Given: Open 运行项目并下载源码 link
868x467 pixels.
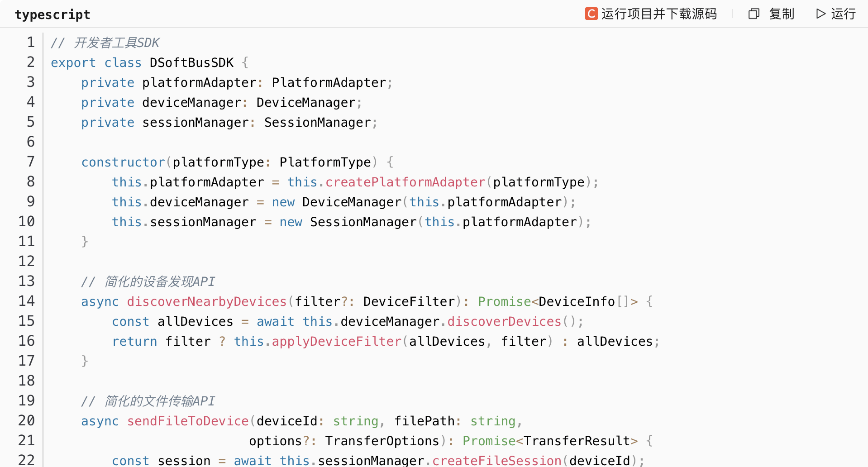Looking at the screenshot, I should coord(659,14).
